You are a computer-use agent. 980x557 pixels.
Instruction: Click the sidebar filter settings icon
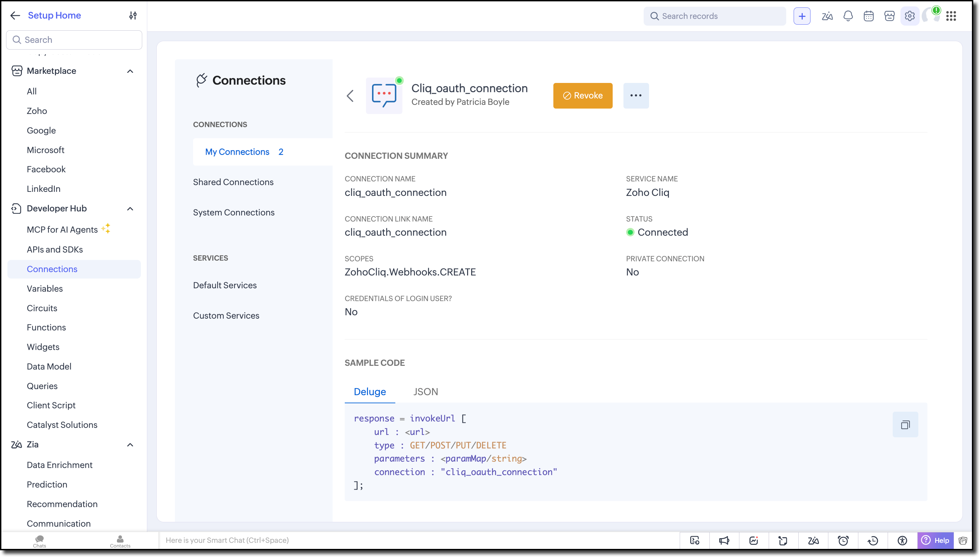click(x=133, y=15)
